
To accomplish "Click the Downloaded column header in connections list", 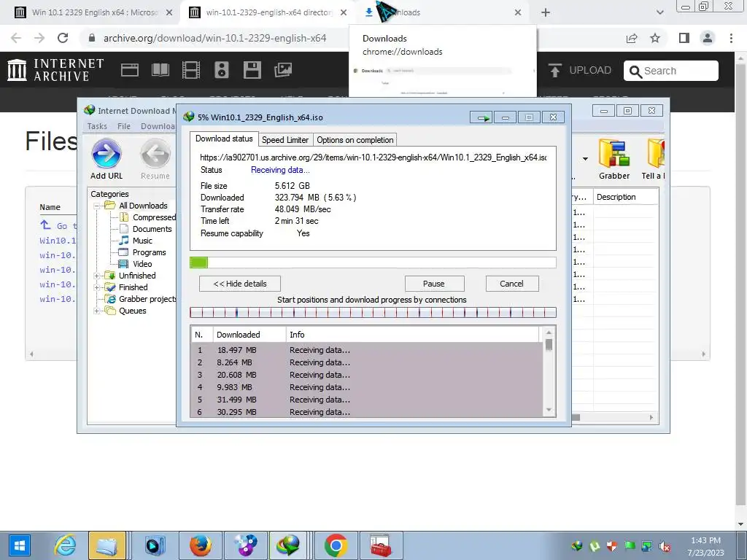I will coord(249,335).
